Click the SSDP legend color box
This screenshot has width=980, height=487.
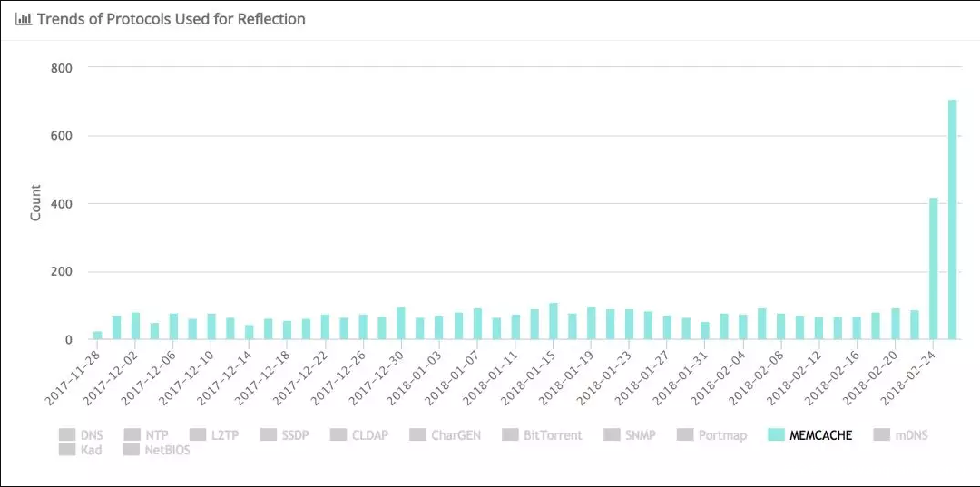[x=268, y=435]
